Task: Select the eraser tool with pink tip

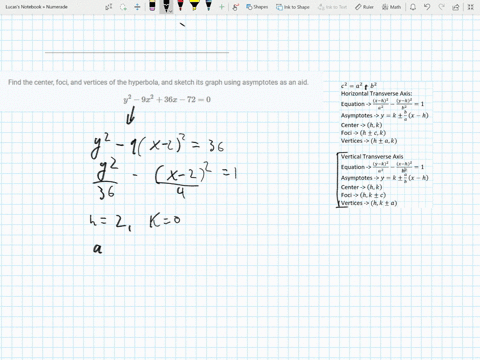Action: click(152, 6)
